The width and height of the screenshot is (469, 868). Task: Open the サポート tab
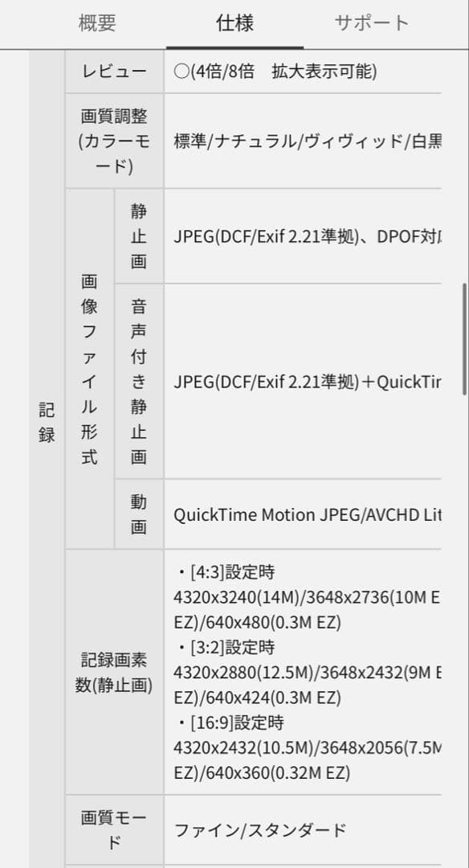(372, 23)
